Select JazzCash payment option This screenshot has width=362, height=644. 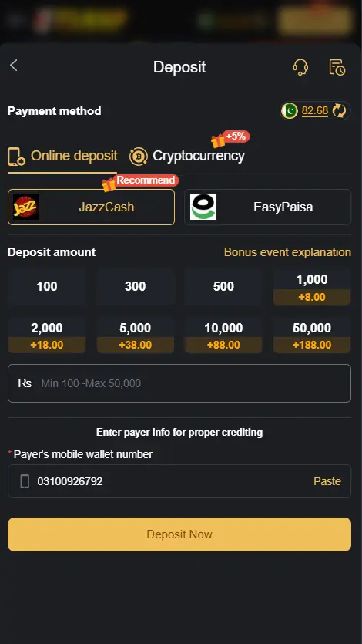tap(91, 207)
